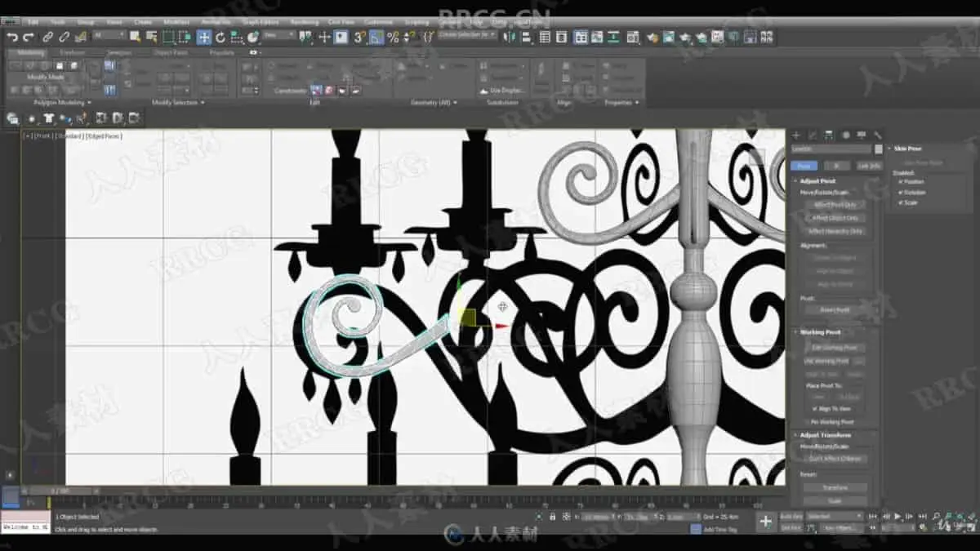Click the large plus button
The image size is (980, 551).
tap(765, 522)
